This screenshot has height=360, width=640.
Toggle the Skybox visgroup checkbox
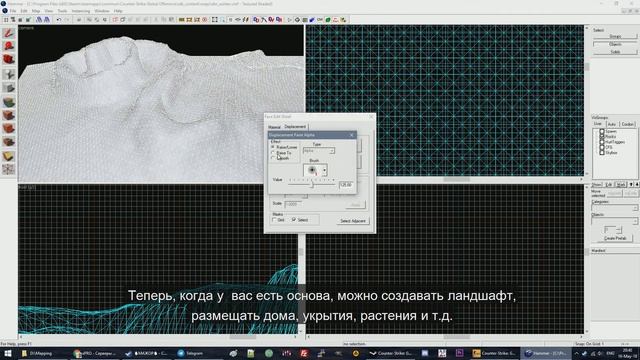[x=602, y=153]
